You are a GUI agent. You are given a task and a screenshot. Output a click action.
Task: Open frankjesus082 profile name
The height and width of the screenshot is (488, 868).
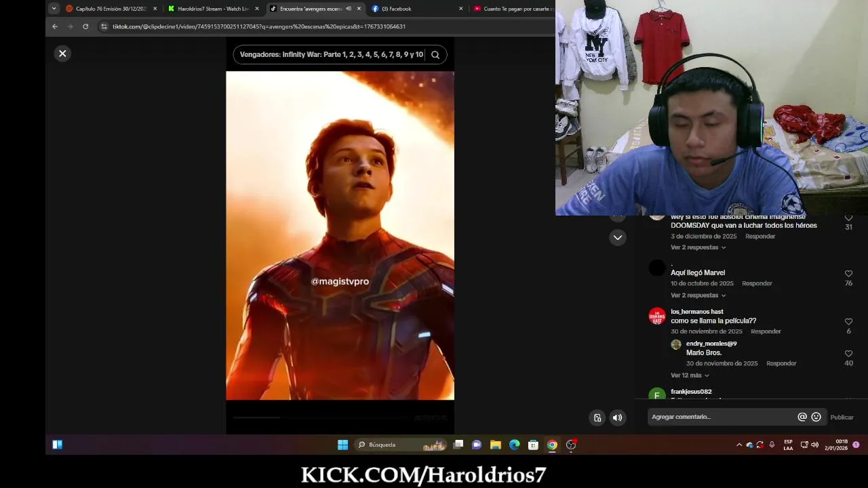pos(691,392)
